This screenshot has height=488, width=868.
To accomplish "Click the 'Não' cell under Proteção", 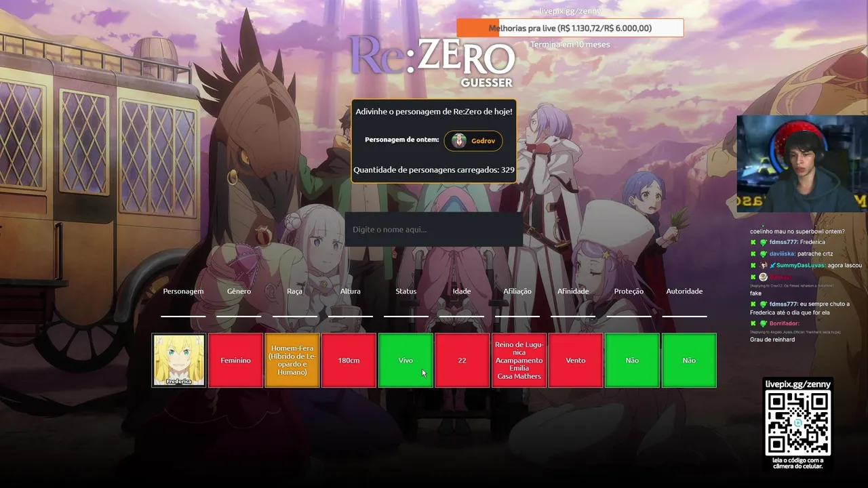I will (x=632, y=360).
